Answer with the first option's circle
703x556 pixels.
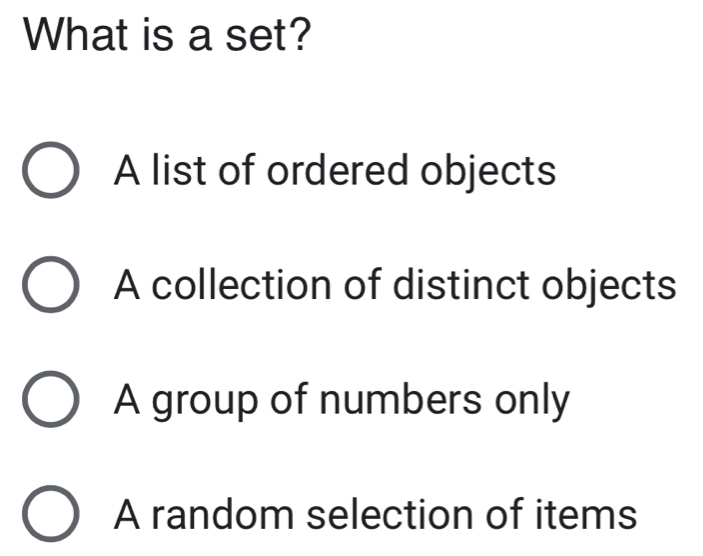coord(48,172)
